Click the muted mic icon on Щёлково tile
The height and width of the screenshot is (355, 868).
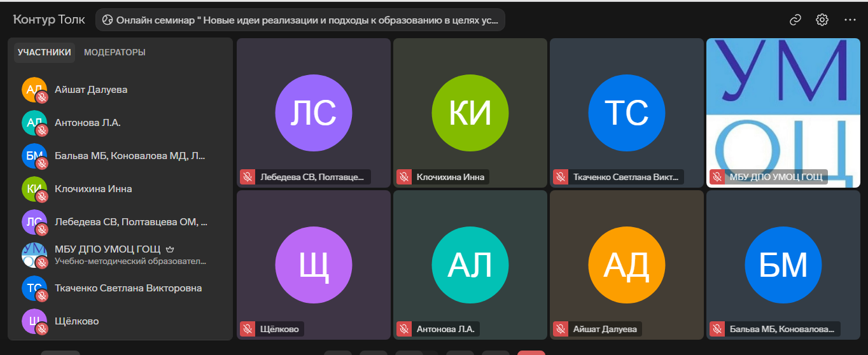(x=248, y=329)
